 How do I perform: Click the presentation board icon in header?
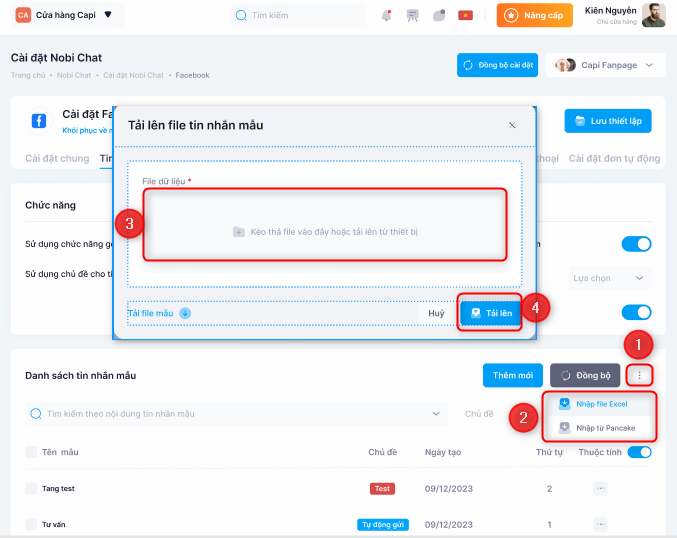click(413, 15)
